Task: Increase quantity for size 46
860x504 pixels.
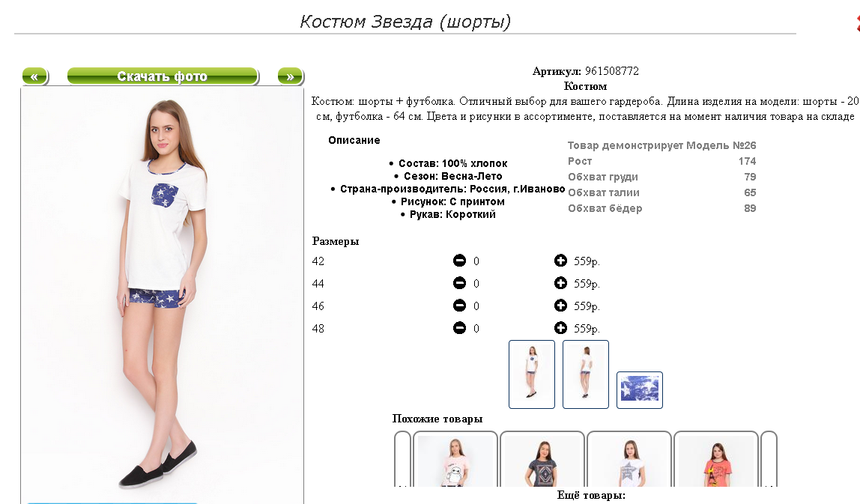Action: click(x=560, y=306)
